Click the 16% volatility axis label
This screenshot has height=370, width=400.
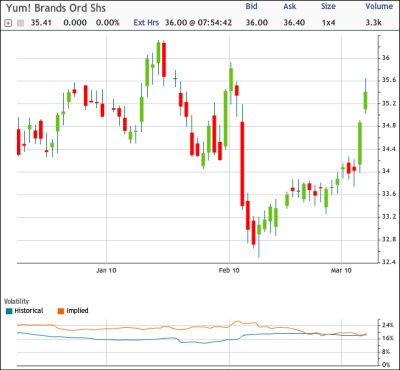pos(387,338)
